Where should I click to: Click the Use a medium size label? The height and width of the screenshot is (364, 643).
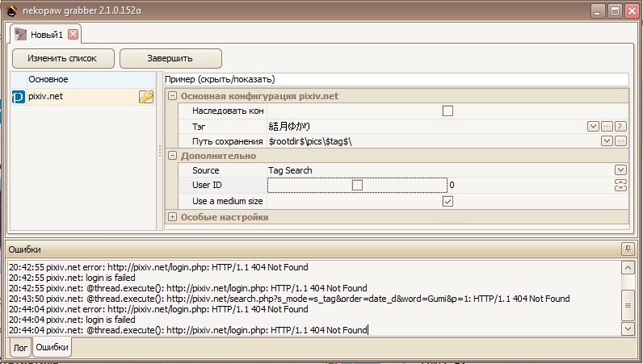(x=227, y=201)
